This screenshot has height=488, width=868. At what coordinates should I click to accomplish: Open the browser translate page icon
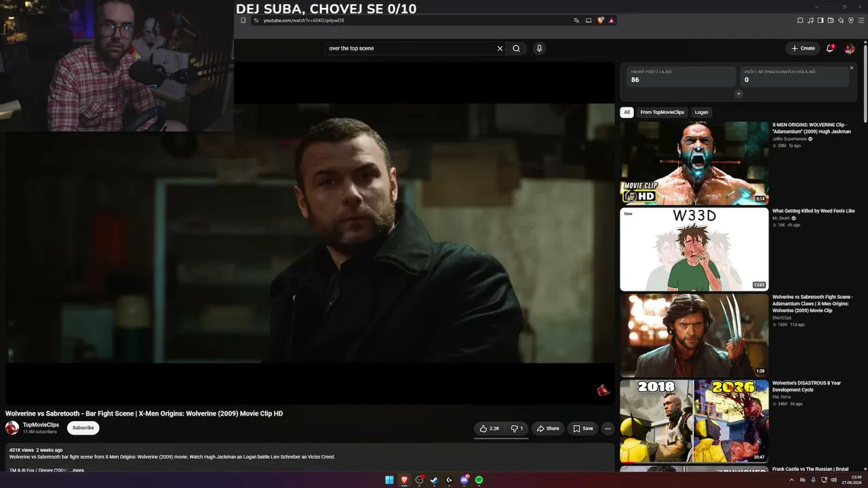(576, 20)
